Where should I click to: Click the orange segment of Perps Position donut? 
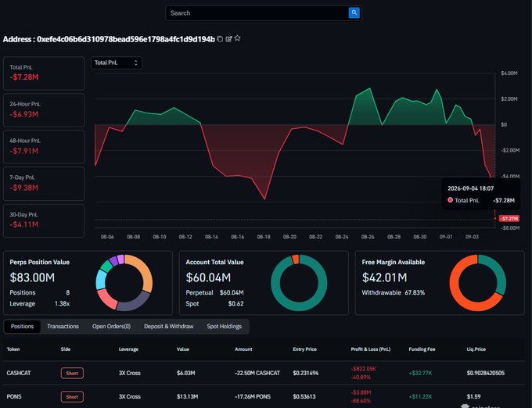click(144, 270)
